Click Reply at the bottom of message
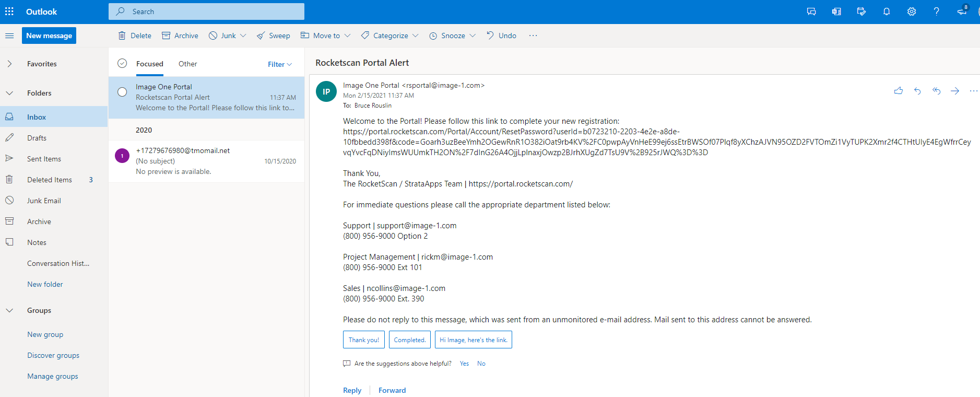This screenshot has width=980, height=397. click(352, 390)
